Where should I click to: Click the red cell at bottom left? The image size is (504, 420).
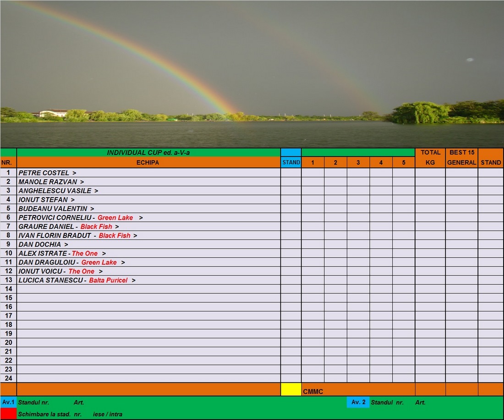(x=8, y=414)
